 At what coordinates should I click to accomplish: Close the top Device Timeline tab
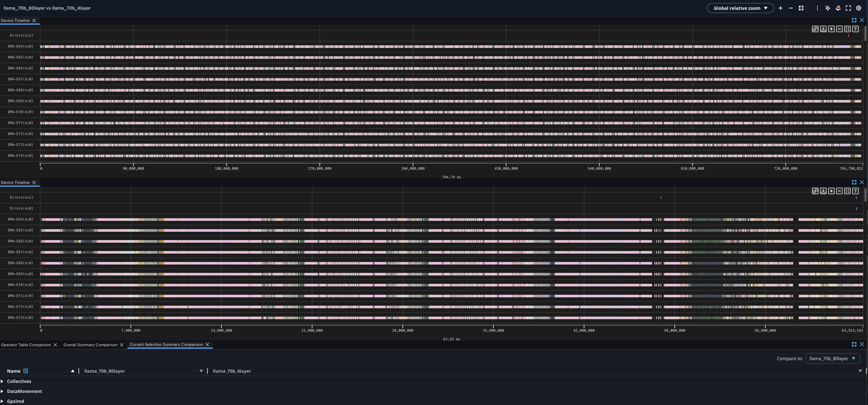[x=34, y=21]
